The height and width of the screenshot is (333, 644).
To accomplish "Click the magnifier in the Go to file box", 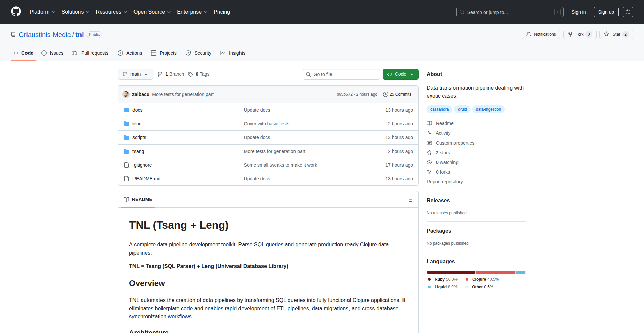I will coord(308,74).
